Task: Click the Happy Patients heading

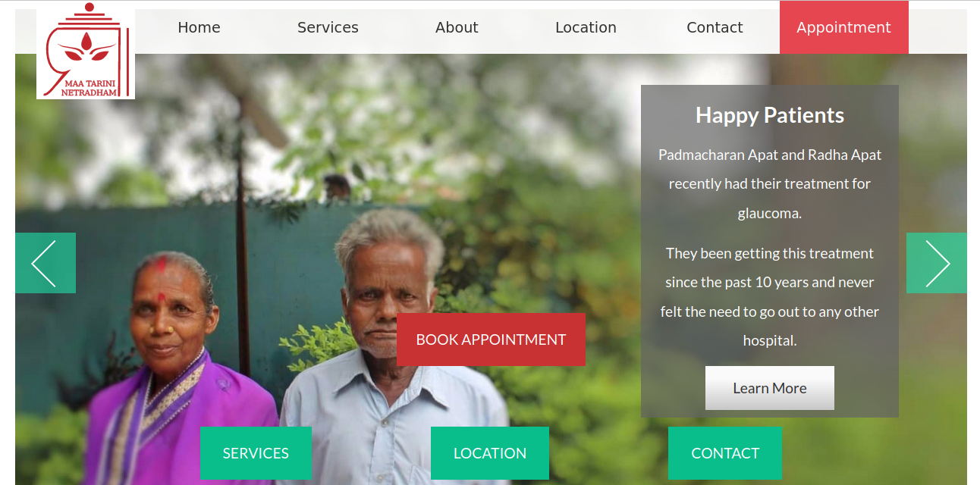Action: pos(770,115)
